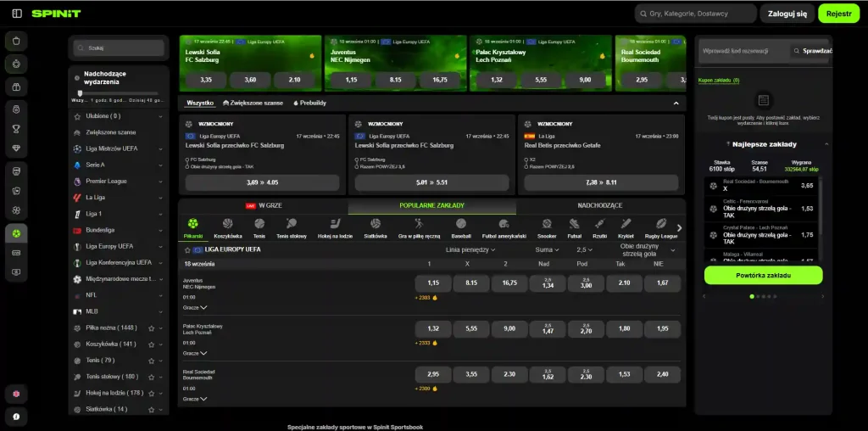Select Wszystko filter tab
Screen dimensions: 868x431
[200, 103]
